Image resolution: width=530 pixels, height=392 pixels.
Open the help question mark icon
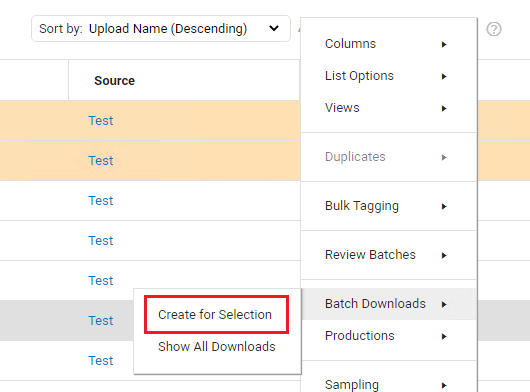click(x=493, y=29)
